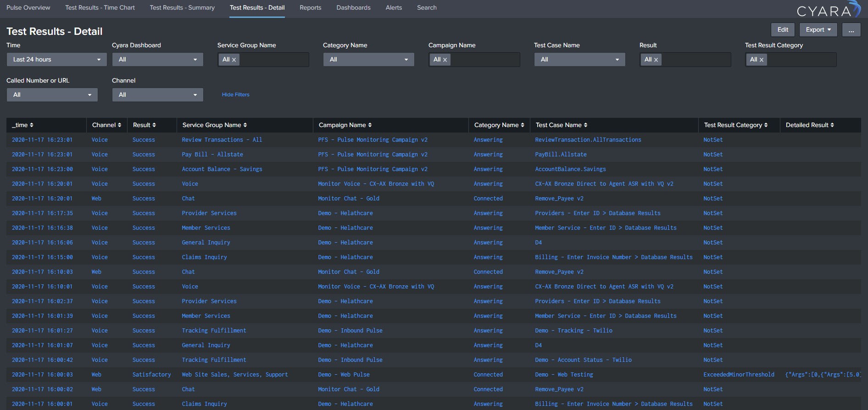Remove the All tag in Result filter
868x410 pixels.
(x=656, y=60)
